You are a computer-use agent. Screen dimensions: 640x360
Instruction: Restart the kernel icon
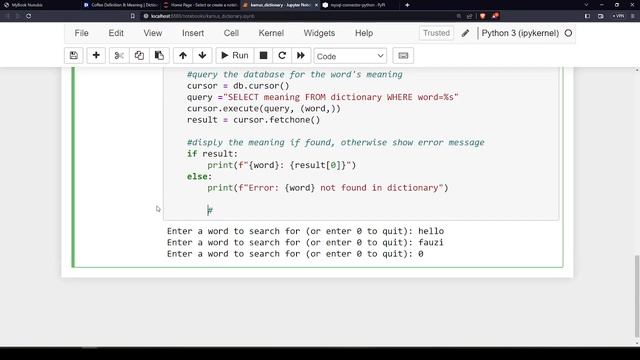point(282,56)
